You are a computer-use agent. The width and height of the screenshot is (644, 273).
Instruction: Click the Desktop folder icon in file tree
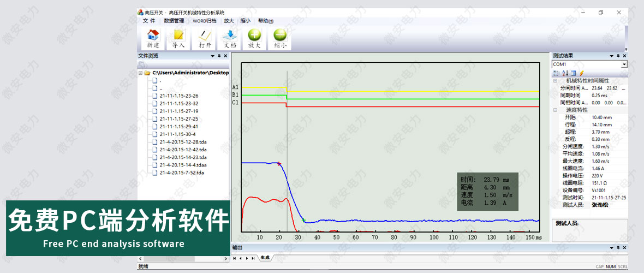coord(147,73)
